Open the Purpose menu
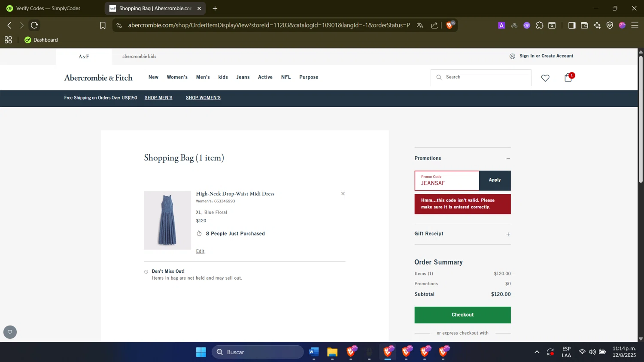The height and width of the screenshot is (362, 644). [x=309, y=77]
